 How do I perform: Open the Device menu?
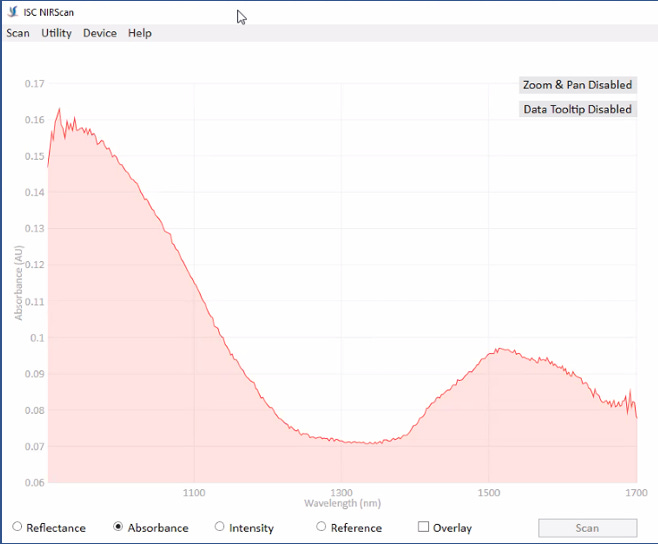[x=100, y=33]
